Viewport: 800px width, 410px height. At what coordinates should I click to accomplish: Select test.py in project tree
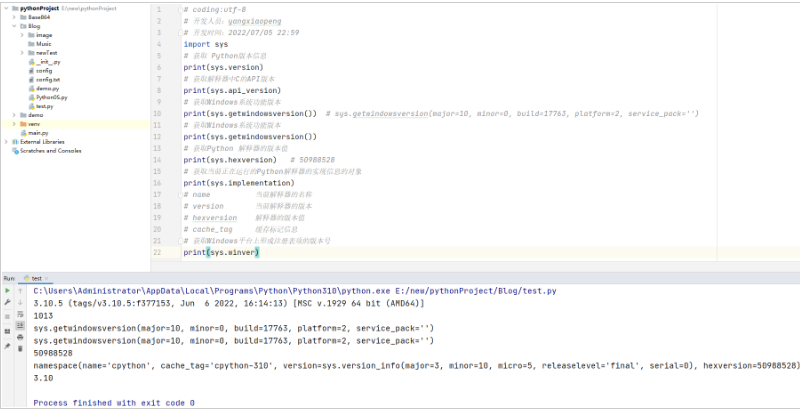(44, 106)
